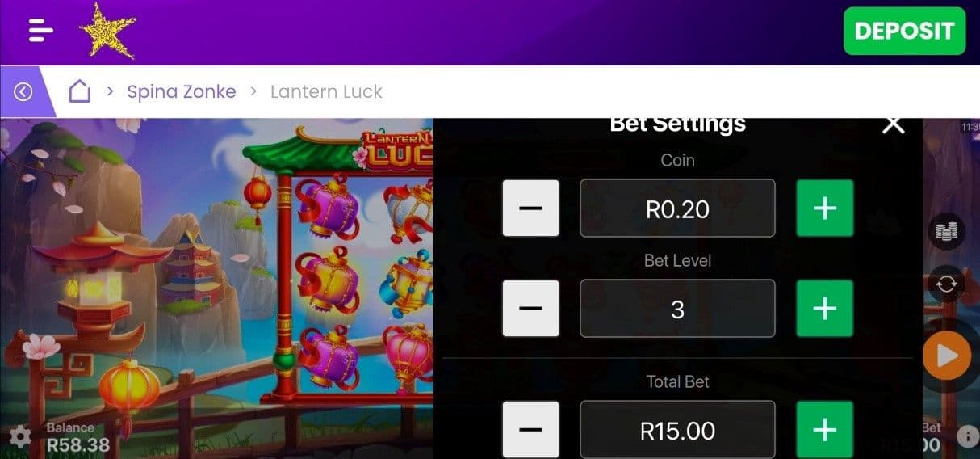Close the Bet Settings panel

click(893, 124)
